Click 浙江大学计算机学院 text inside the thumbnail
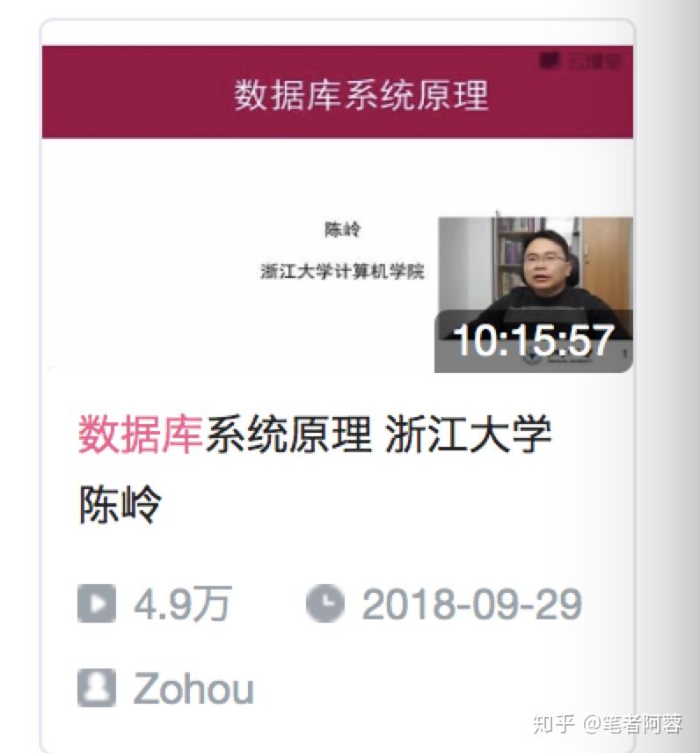 pyautogui.click(x=342, y=271)
